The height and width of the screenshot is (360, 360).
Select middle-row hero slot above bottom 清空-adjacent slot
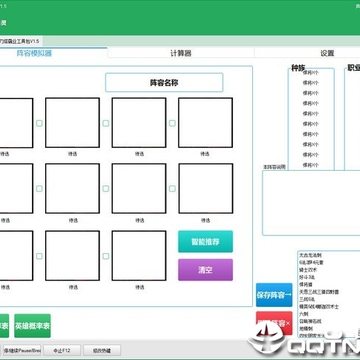pos(139,188)
